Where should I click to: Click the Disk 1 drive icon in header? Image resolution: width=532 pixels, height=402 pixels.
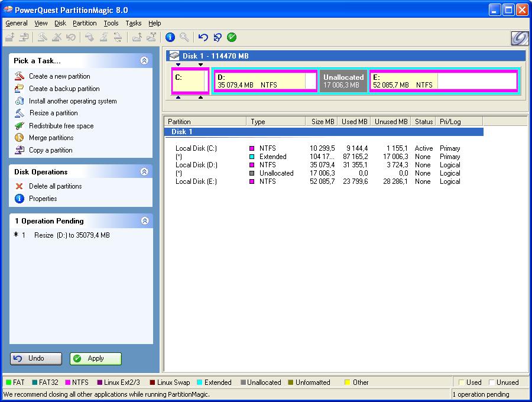[174, 56]
